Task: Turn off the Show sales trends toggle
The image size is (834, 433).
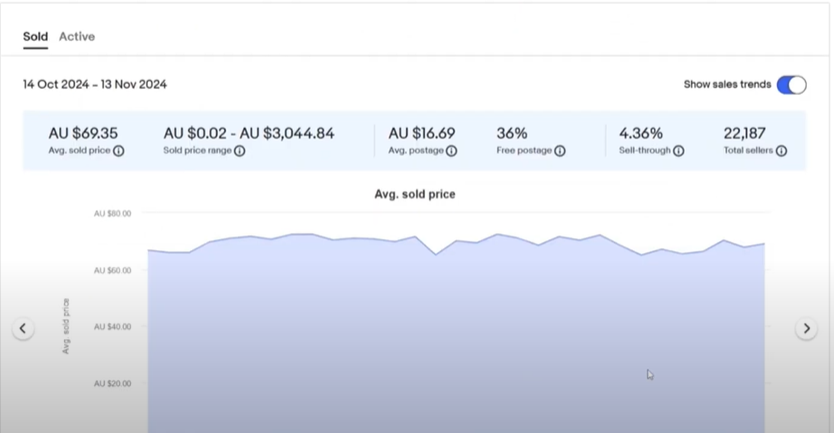Action: point(791,85)
